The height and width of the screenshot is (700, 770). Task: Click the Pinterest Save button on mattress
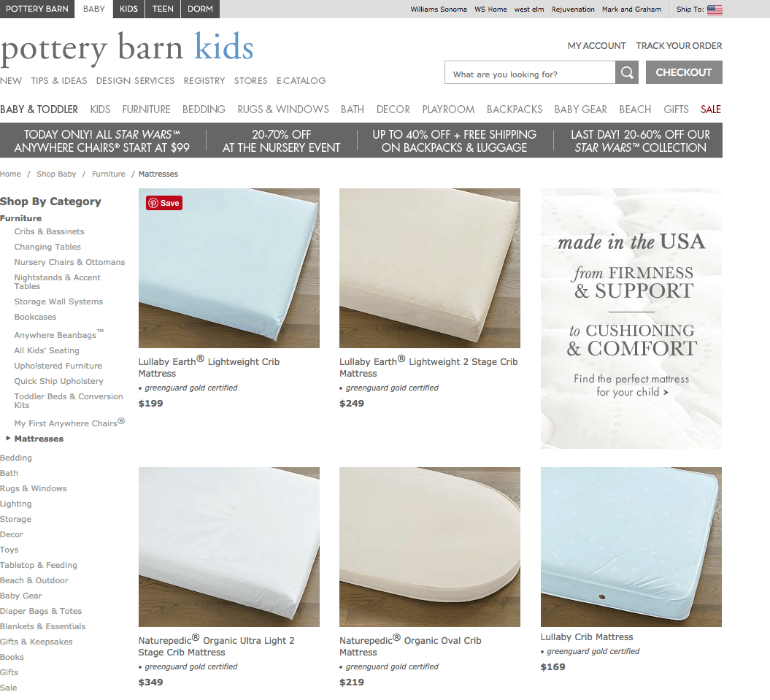tap(164, 203)
